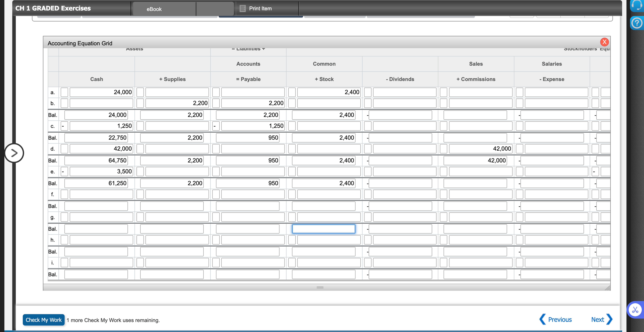The image size is (644, 332).
Task: Click the Cash balance showing 61,250
Action: [x=96, y=183]
